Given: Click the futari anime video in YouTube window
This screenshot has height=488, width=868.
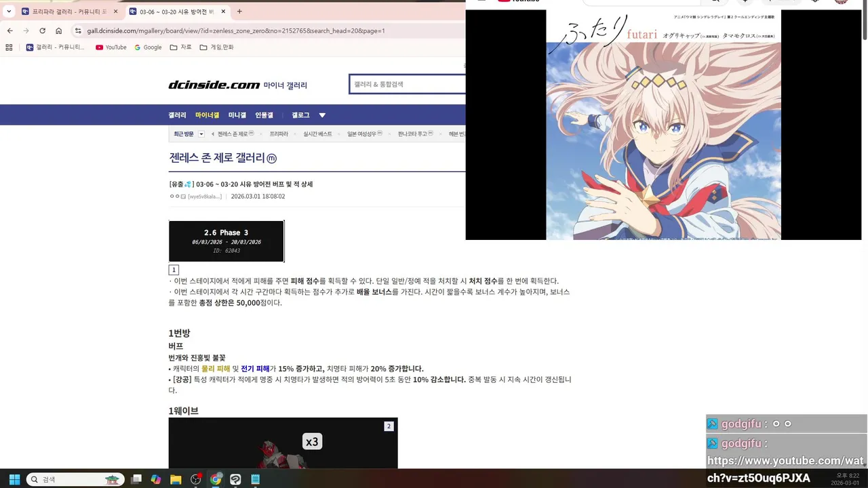Looking at the screenshot, I should (663, 125).
